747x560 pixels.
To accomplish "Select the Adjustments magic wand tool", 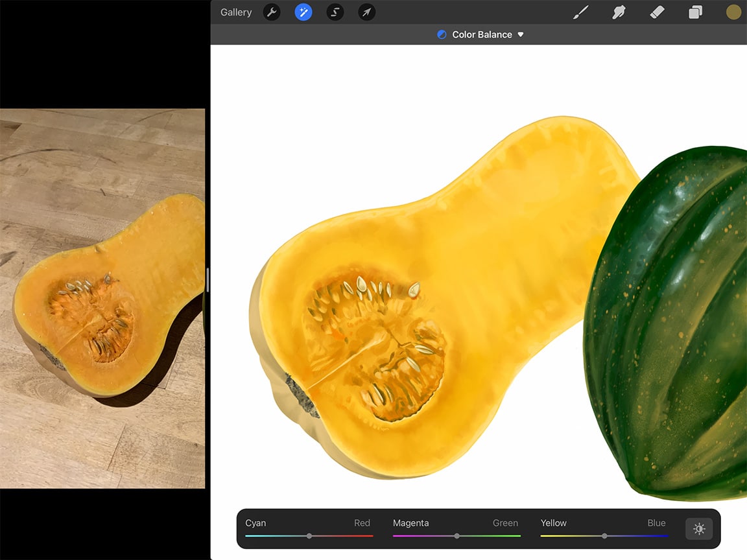I will click(x=303, y=12).
